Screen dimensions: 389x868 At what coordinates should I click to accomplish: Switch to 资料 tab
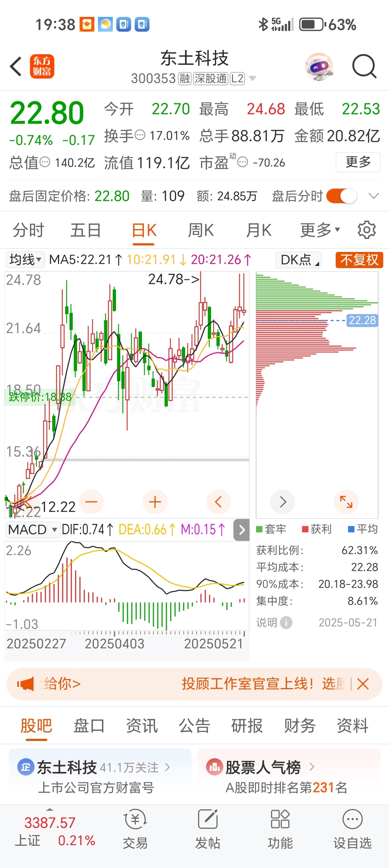pos(353,725)
